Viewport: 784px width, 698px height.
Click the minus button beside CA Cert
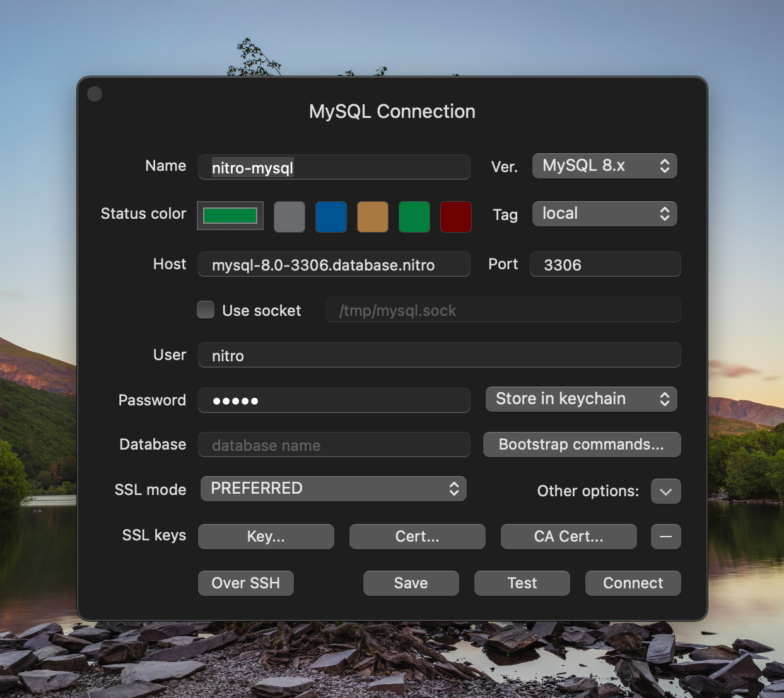[x=666, y=537]
